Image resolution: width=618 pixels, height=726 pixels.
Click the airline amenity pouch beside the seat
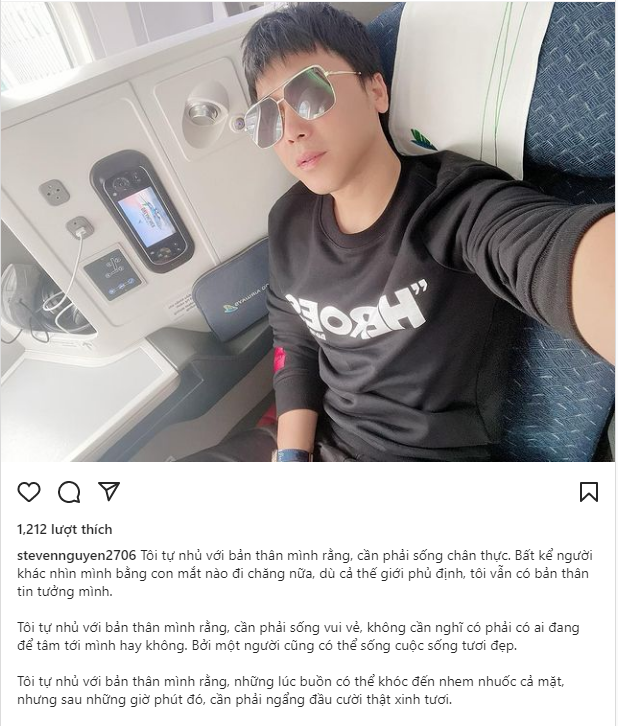(x=231, y=294)
